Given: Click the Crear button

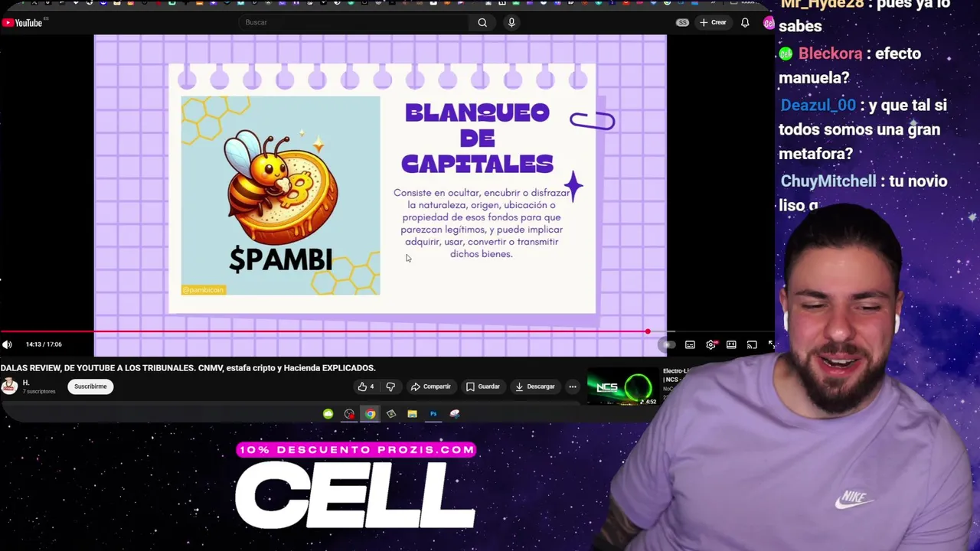Looking at the screenshot, I should pyautogui.click(x=713, y=22).
